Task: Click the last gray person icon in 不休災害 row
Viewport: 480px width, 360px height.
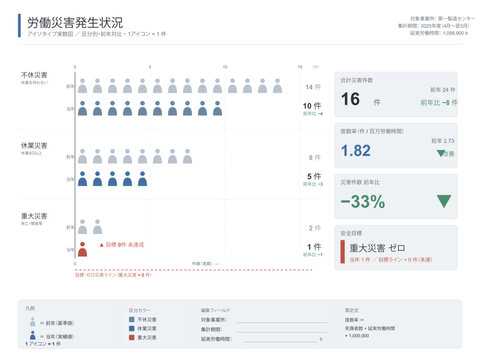Action: [x=277, y=86]
